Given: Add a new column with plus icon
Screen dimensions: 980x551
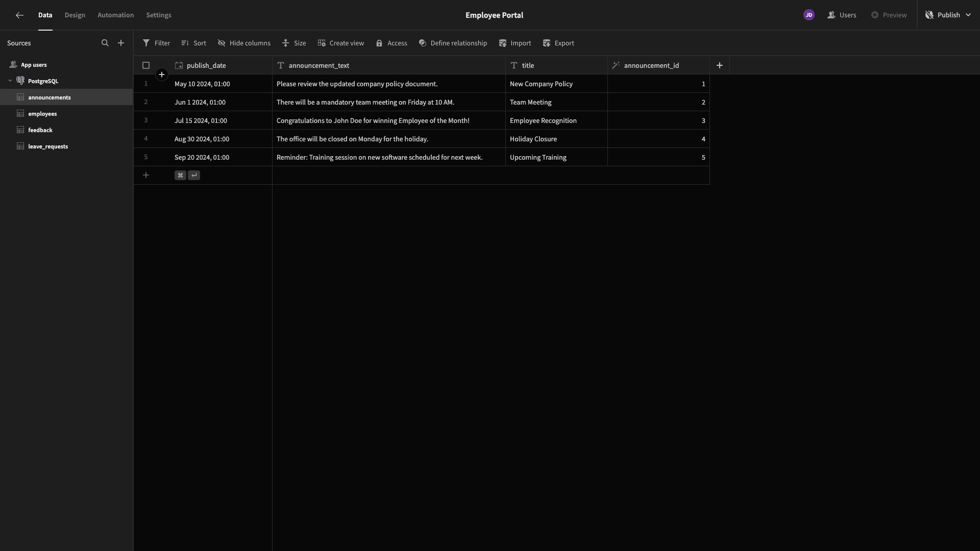Looking at the screenshot, I should [x=720, y=65].
